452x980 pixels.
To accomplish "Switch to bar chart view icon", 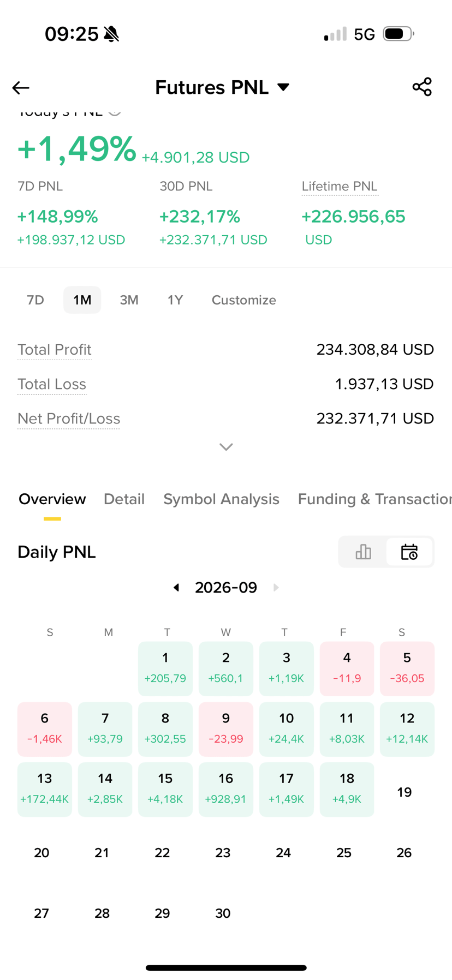I will pyautogui.click(x=363, y=552).
